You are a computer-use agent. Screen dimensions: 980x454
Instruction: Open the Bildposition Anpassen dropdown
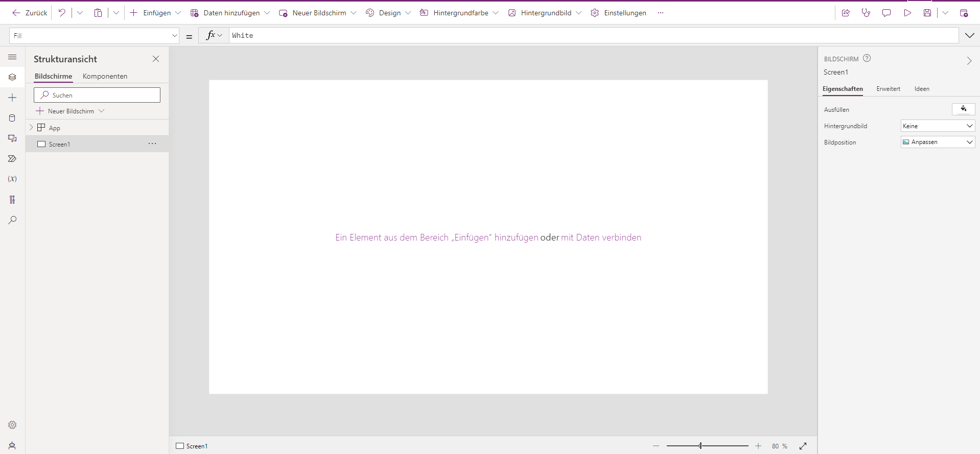(x=938, y=142)
